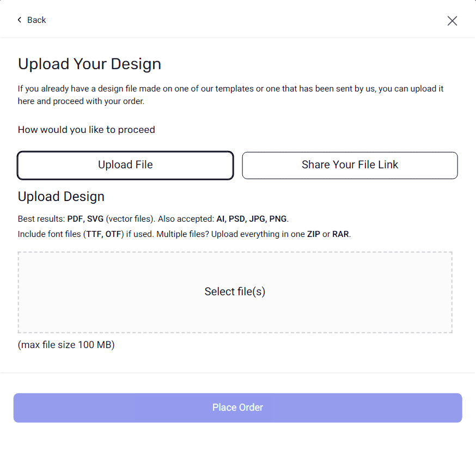Click the back chevron arrow icon
Image resolution: width=476 pixels, height=463 pixels.
tap(20, 20)
